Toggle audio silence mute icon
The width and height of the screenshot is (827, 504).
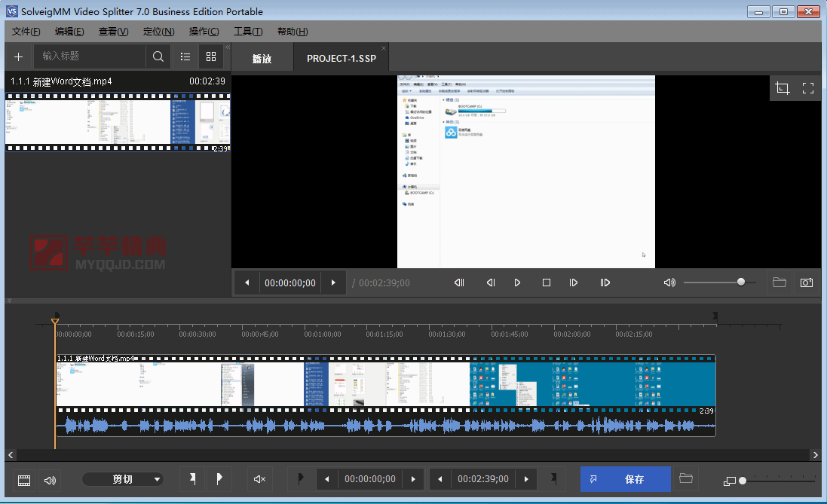[x=259, y=479]
